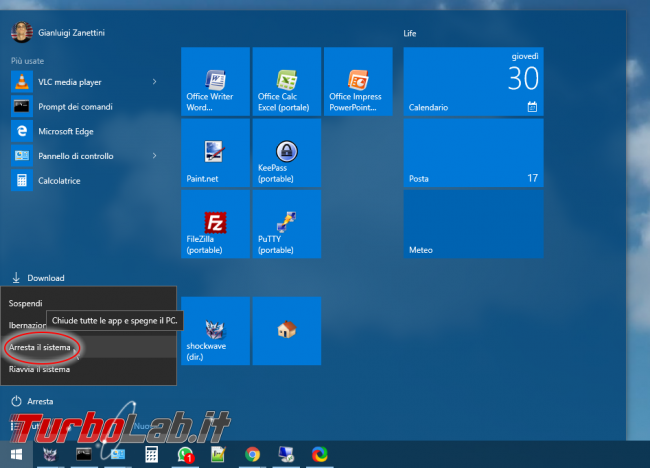Open the Office Writer Word tile
650x468 pixels.
click(216, 81)
